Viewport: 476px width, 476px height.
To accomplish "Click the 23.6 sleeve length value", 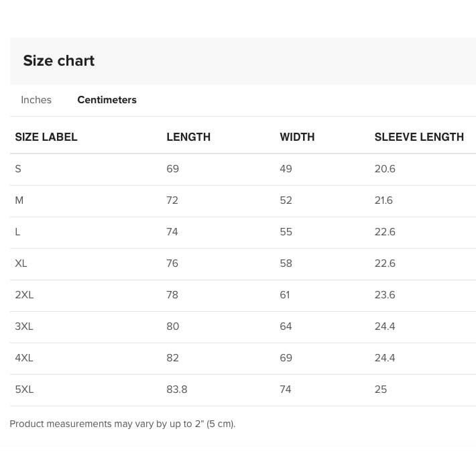I will coord(385,295).
